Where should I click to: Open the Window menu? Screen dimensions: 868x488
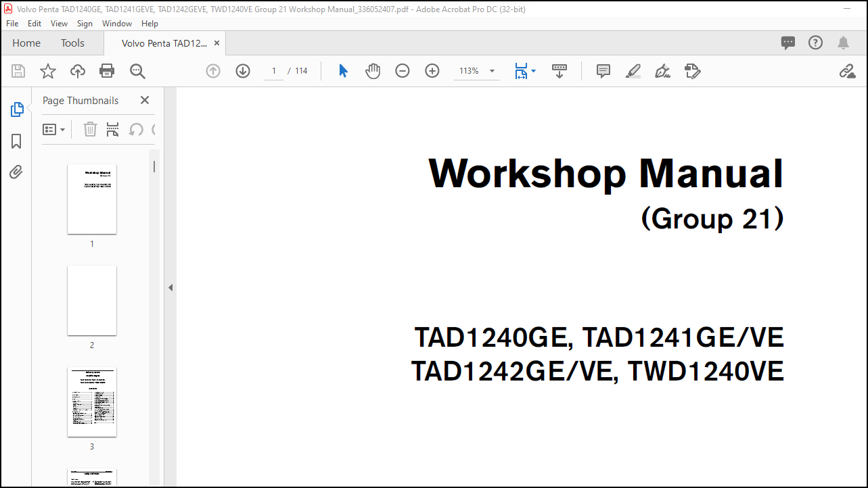(x=117, y=23)
